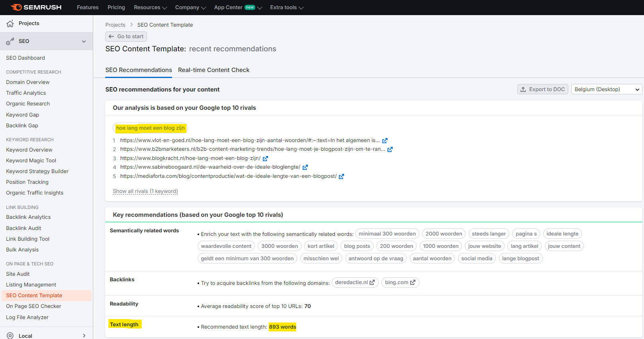This screenshot has width=644, height=339.
Task: Click the 'social media' word chip
Action: point(477,259)
